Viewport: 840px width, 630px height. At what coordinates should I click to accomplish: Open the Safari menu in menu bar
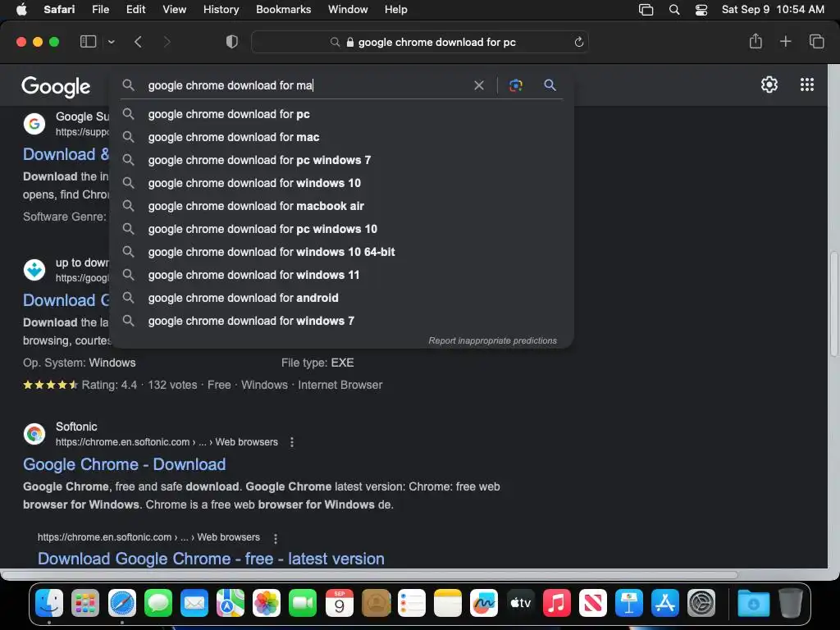coord(59,10)
